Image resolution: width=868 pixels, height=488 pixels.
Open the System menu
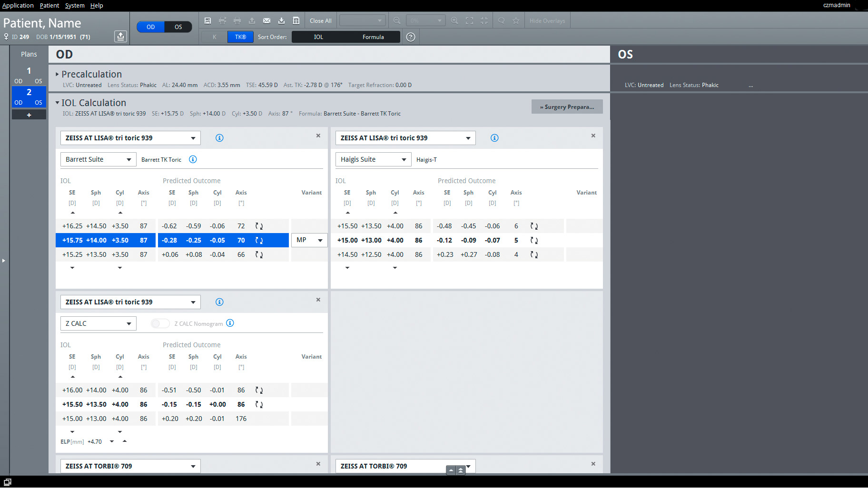pos(75,5)
